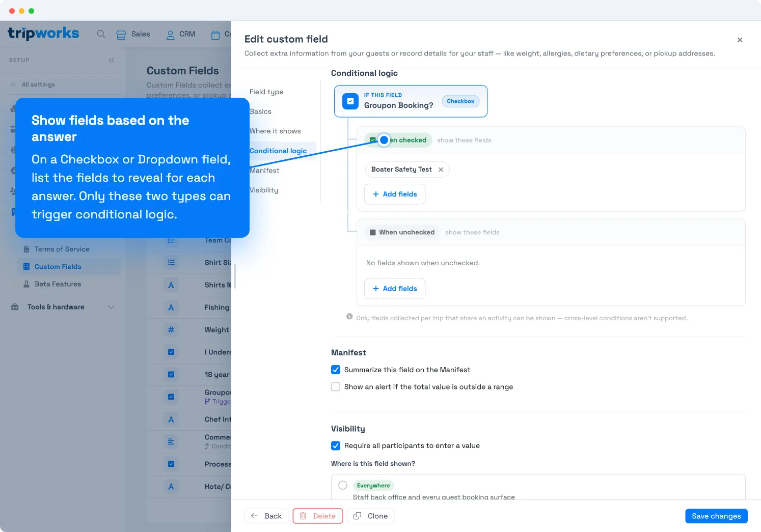
Task: Click the When unchecked label
Action: point(402,232)
